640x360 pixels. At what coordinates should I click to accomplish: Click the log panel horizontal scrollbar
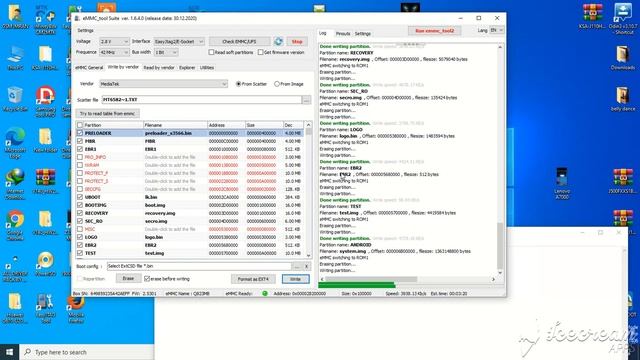[371, 279]
